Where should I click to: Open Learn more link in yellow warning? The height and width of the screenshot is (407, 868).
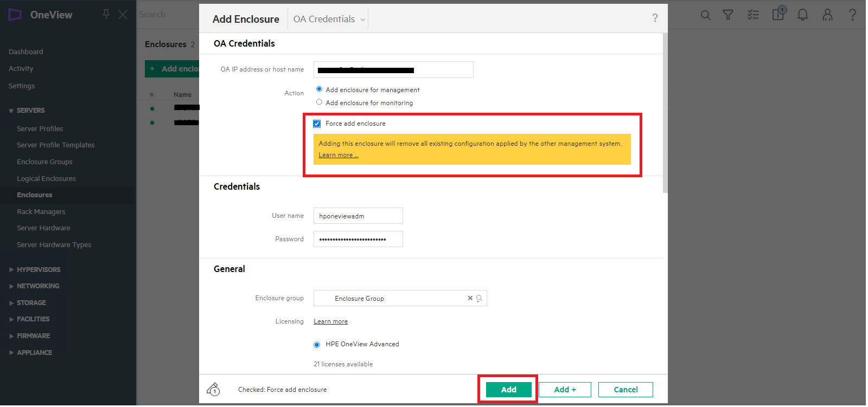[x=338, y=155]
